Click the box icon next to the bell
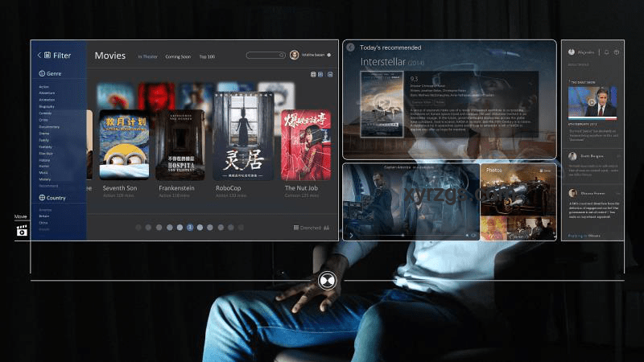Image resolution: width=644 pixels, height=362 pixels. pos(617,52)
